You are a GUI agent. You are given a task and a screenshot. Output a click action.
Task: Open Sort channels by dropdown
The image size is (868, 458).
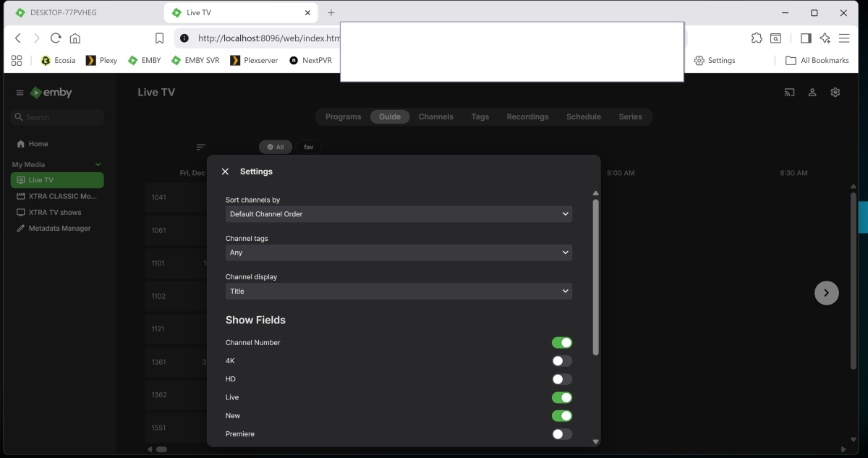399,214
